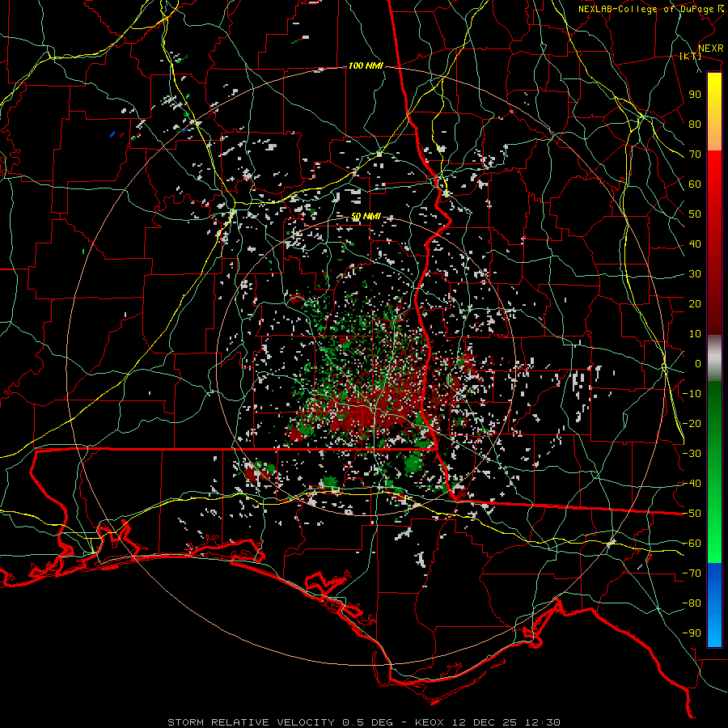This screenshot has width=728, height=728.
Task: Select the "NEXLAB-College of DuPage" header text
Action: 645,9
